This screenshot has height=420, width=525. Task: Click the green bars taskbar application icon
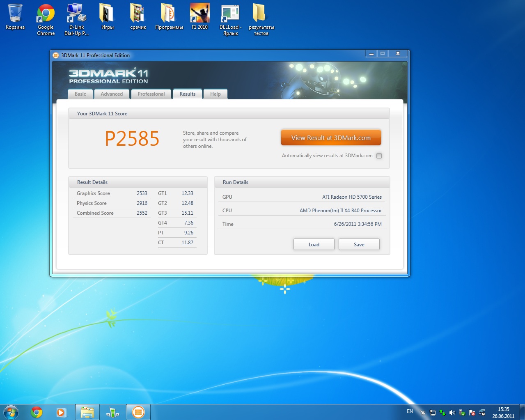[112, 412]
